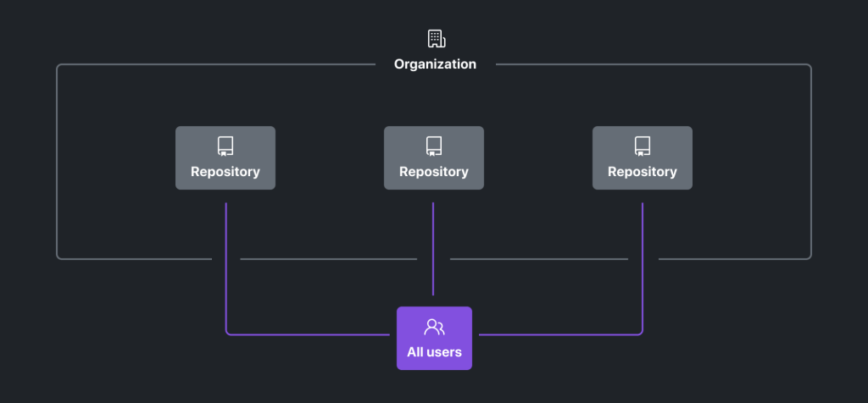The height and width of the screenshot is (403, 868).
Task: Click the Organization border's right vertical edge
Action: tap(811, 161)
